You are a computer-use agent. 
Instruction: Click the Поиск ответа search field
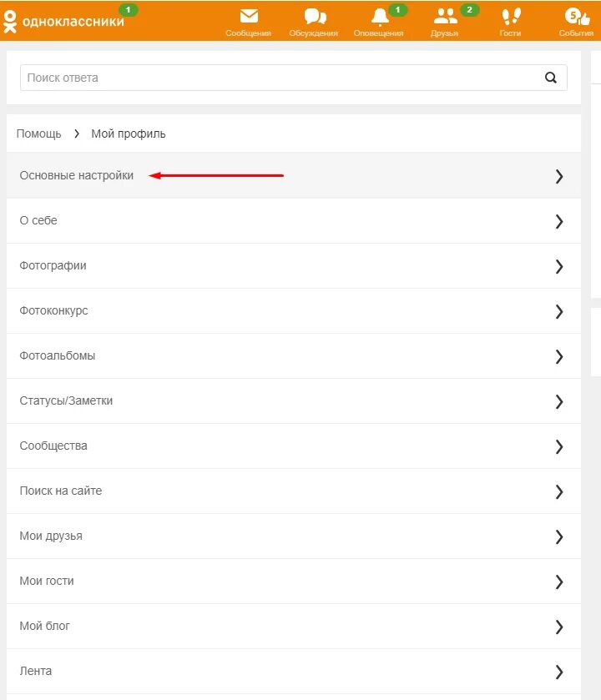pos(280,78)
